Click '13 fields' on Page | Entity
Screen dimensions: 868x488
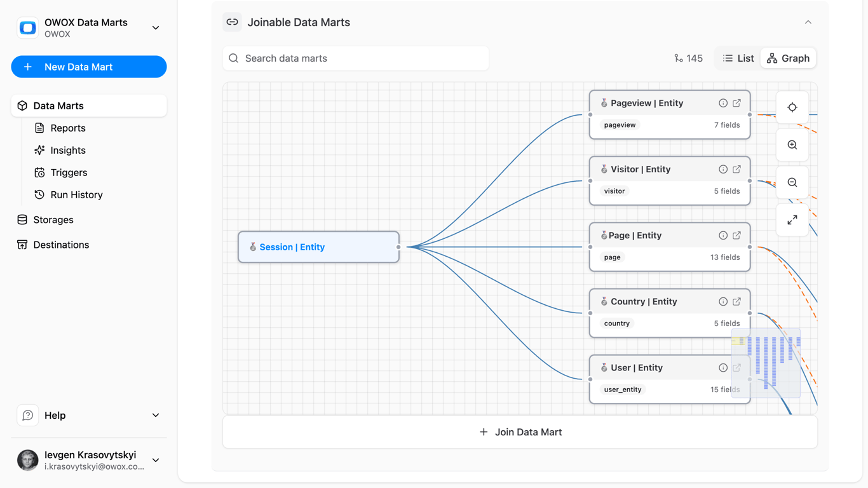click(x=725, y=257)
